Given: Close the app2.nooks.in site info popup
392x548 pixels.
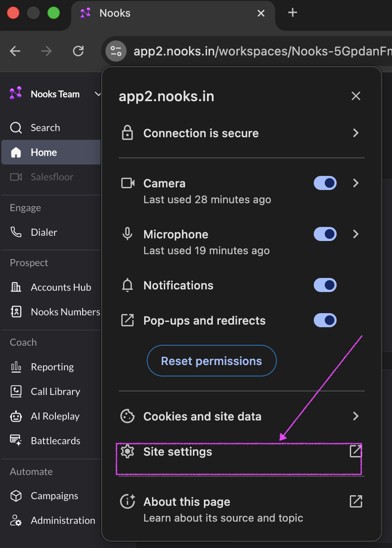Looking at the screenshot, I should pyautogui.click(x=356, y=96).
